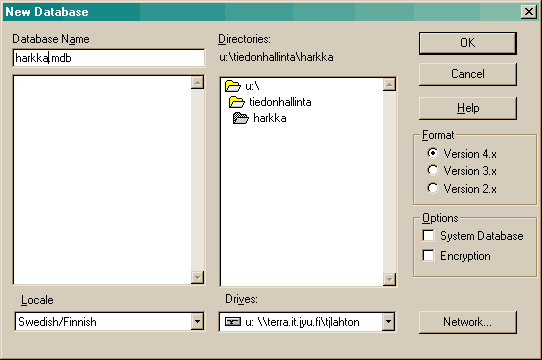Close the New Database dialog

coord(529,12)
